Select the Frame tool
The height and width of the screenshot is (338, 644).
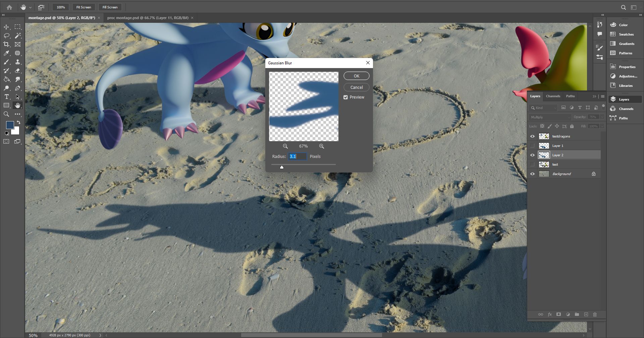pos(17,44)
